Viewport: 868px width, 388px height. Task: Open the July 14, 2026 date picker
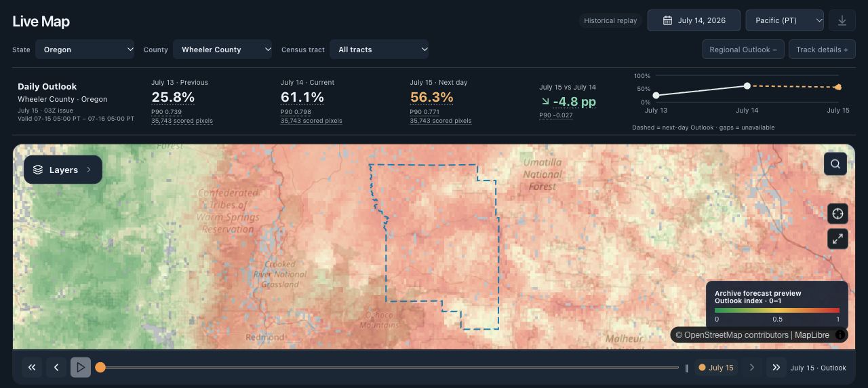point(694,20)
